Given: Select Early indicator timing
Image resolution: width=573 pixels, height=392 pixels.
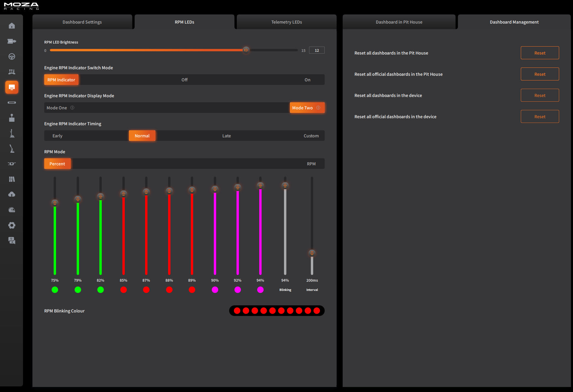Looking at the screenshot, I should pyautogui.click(x=58, y=136).
